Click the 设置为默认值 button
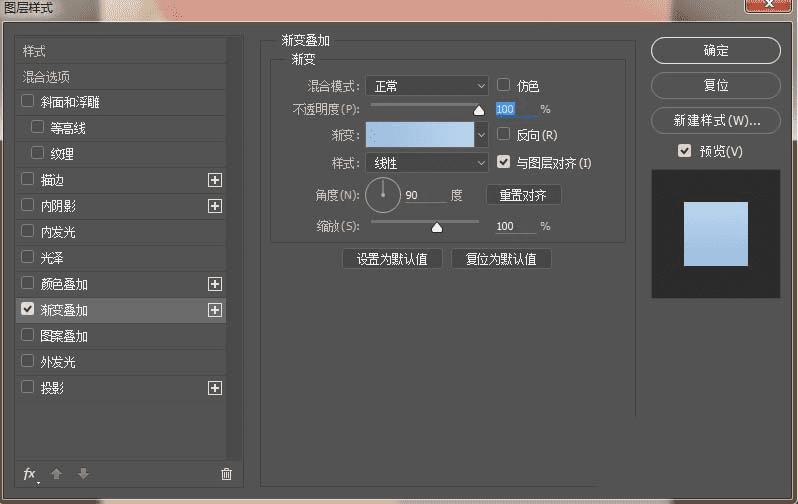Viewport: 798px width, 504px height. pos(392,259)
